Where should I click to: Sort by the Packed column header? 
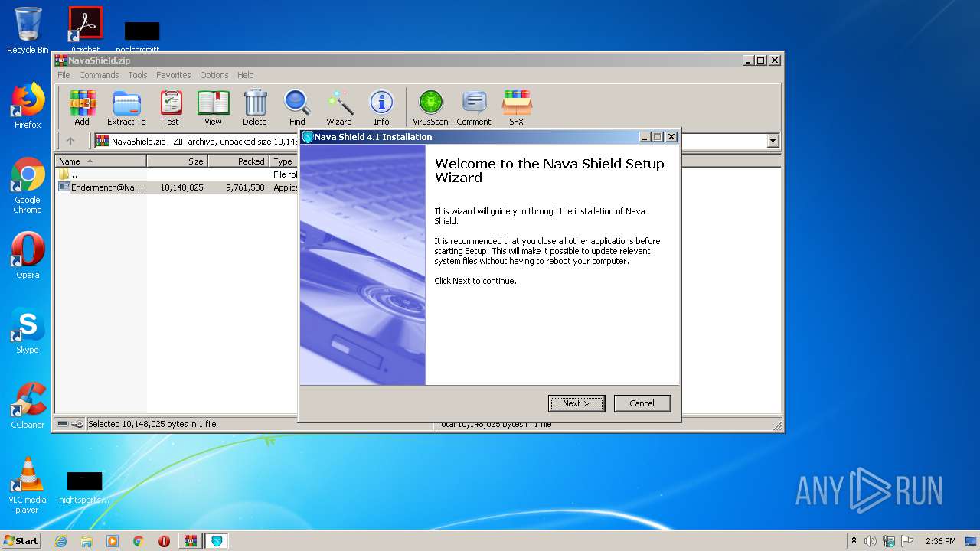click(x=238, y=161)
